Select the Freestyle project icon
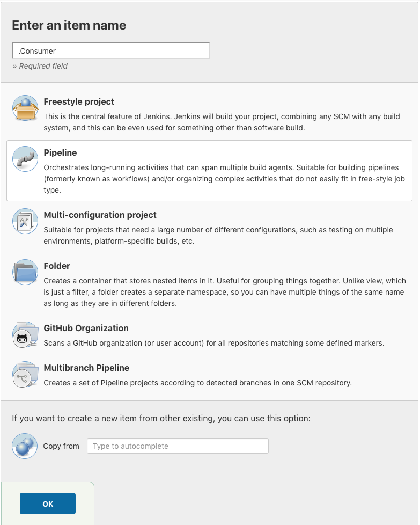 (25, 107)
